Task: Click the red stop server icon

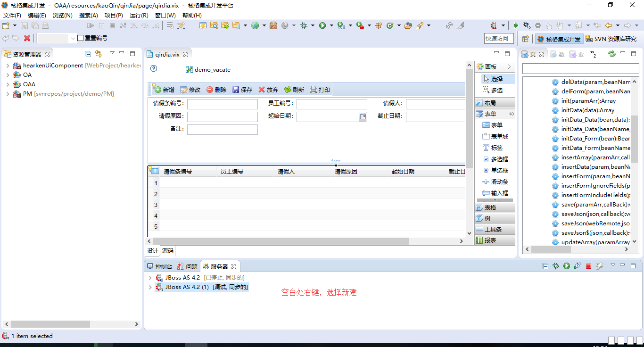Action: click(x=588, y=266)
